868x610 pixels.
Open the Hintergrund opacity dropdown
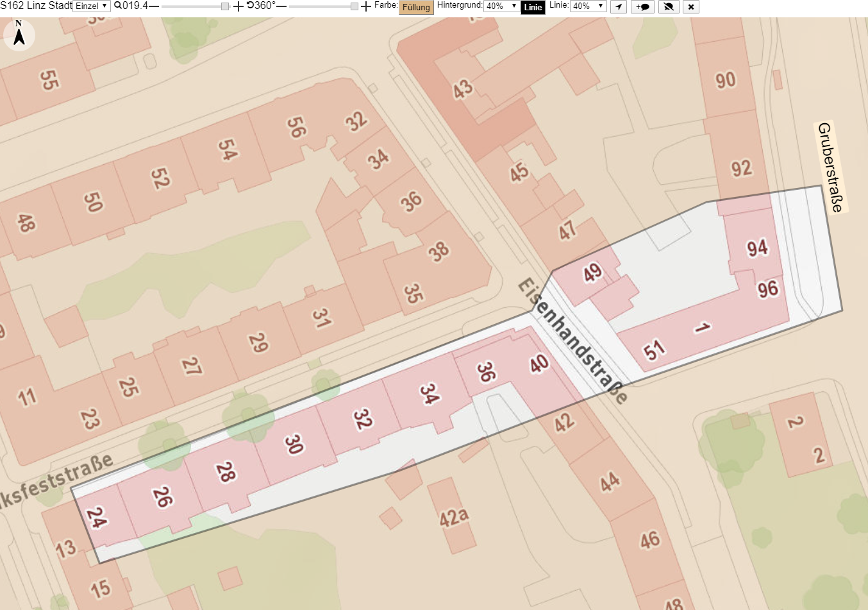tap(501, 6)
